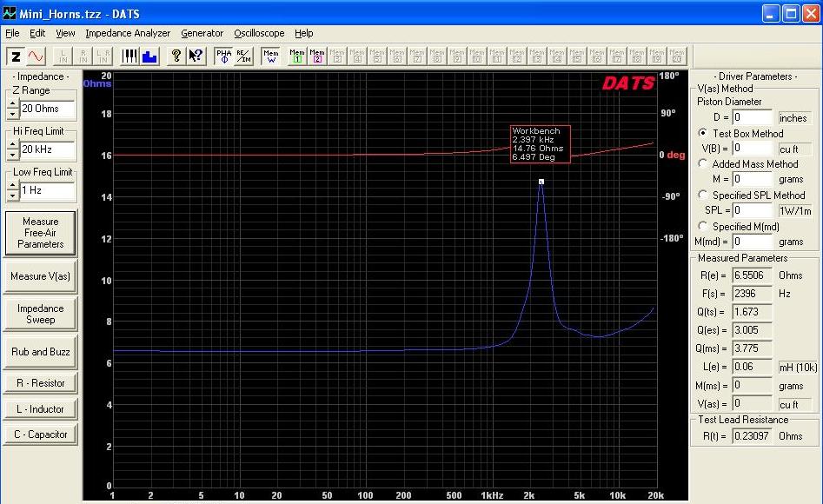Viewport: 823px width, 504px height.
Task: Select the Mem 15 memory slot
Action: click(x=576, y=56)
